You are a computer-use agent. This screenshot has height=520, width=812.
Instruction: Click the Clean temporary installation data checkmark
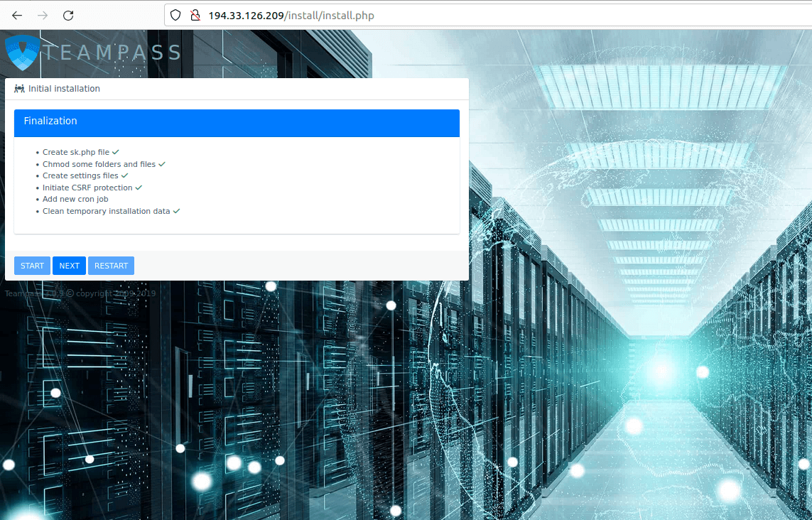click(x=176, y=211)
